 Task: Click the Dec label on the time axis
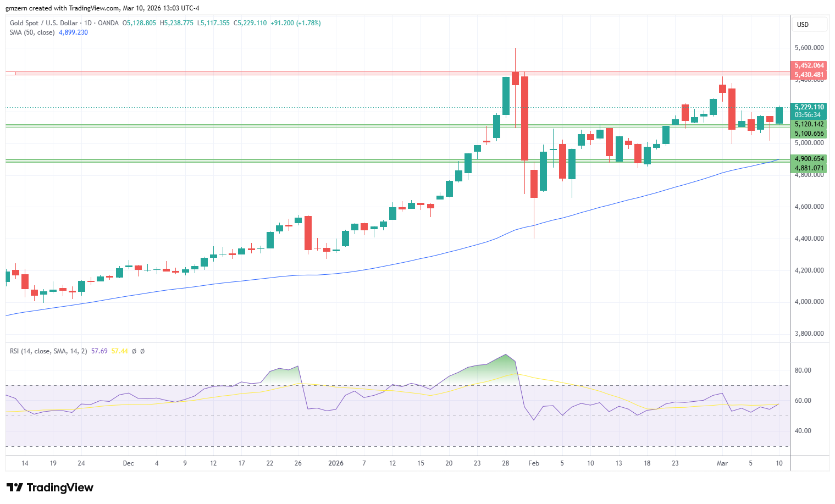tap(128, 463)
